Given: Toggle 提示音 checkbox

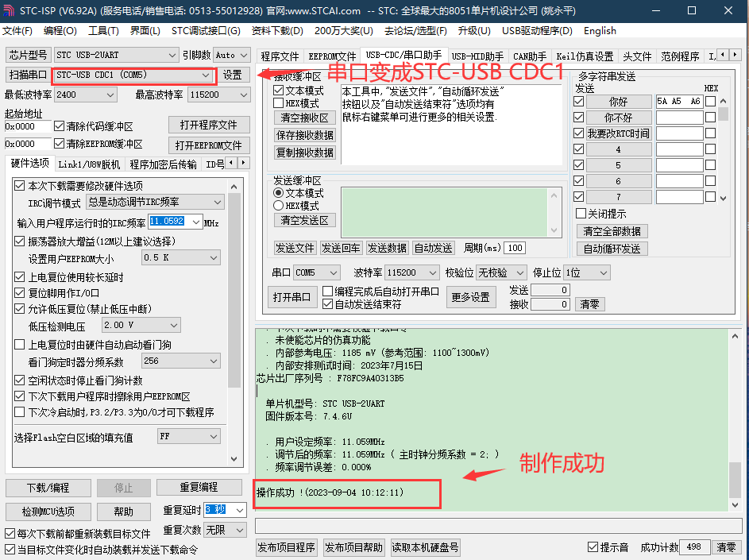Looking at the screenshot, I should [593, 547].
